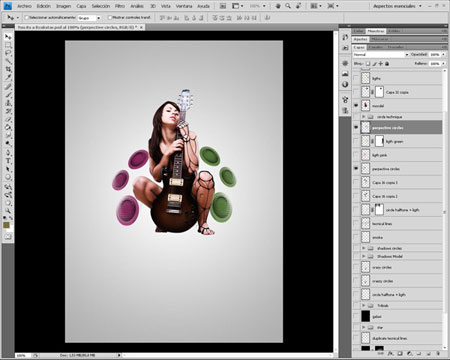Select the Pen tool
Screen dimensions: 450x360
click(x=8, y=153)
